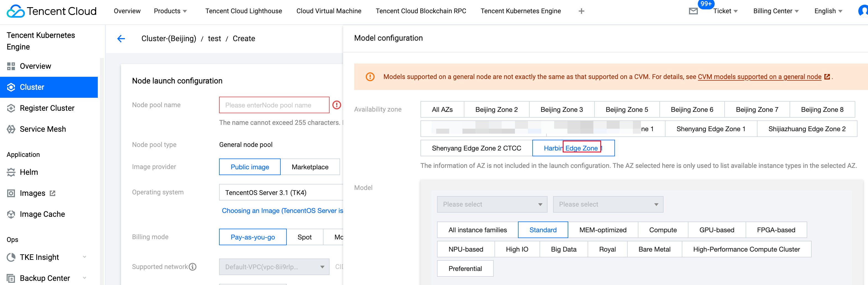Click the node pool name error icon
The image size is (868, 285).
pos(337,105)
